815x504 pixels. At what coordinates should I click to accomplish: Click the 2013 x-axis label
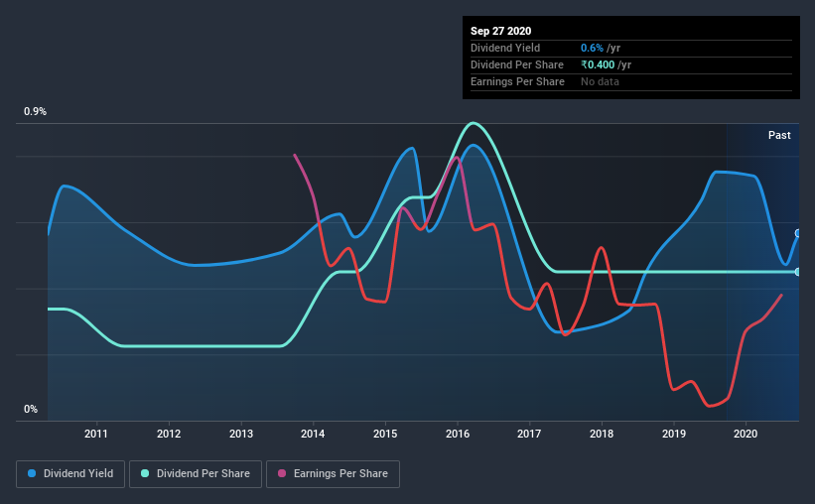pos(240,434)
